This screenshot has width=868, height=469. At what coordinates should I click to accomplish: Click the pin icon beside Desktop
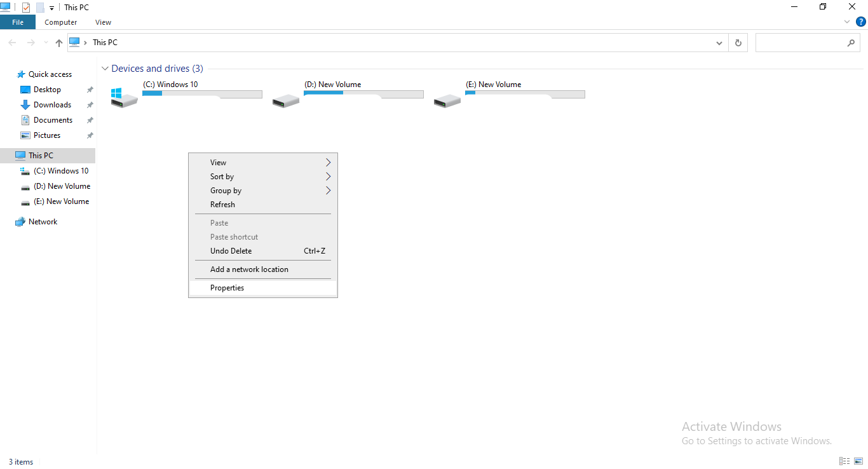90,90
